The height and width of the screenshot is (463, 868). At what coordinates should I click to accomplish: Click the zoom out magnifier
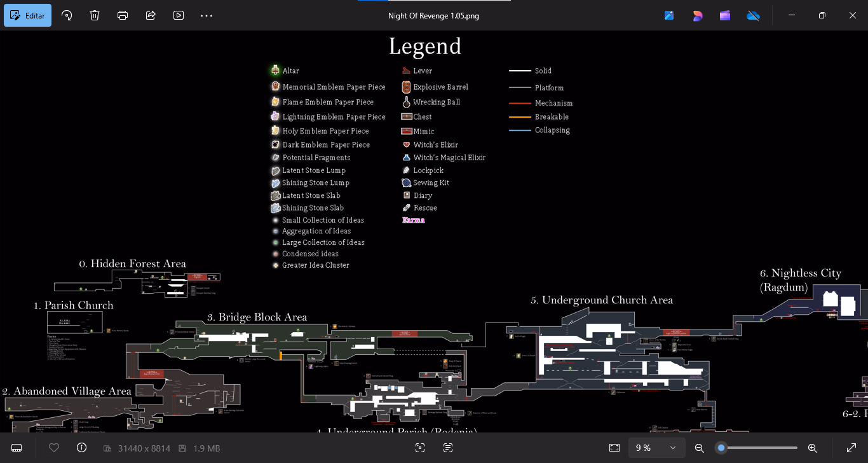pos(700,448)
